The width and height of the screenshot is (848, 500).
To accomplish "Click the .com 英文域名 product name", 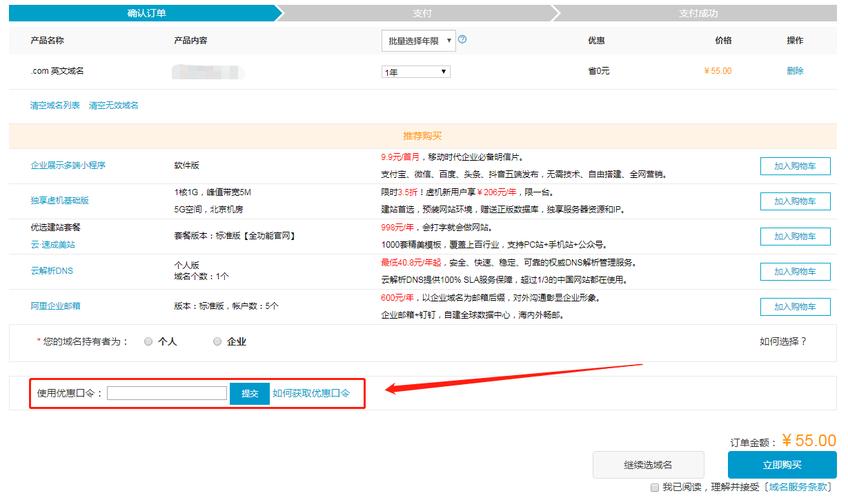I will [x=57, y=71].
